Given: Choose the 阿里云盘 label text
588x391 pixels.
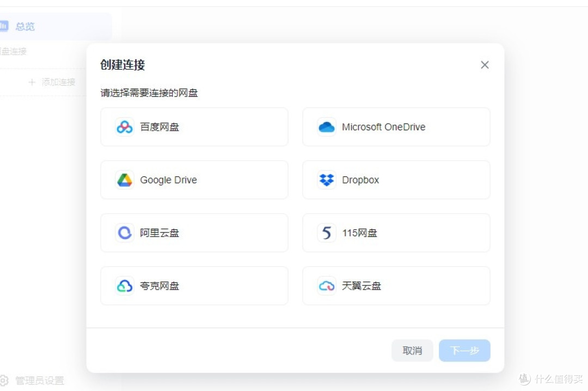Looking at the screenshot, I should pos(160,233).
